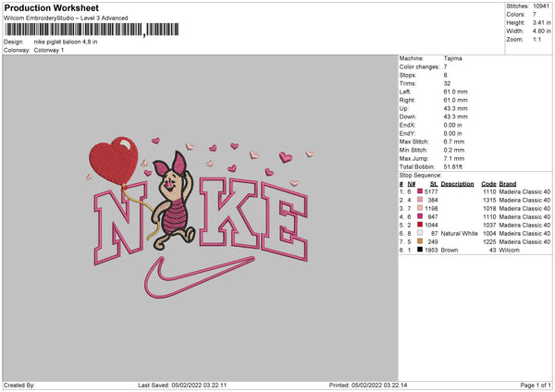555x392 pixels.
Task: Click the pink swatch beside stitch count 5177
Action: pyautogui.click(x=420, y=191)
